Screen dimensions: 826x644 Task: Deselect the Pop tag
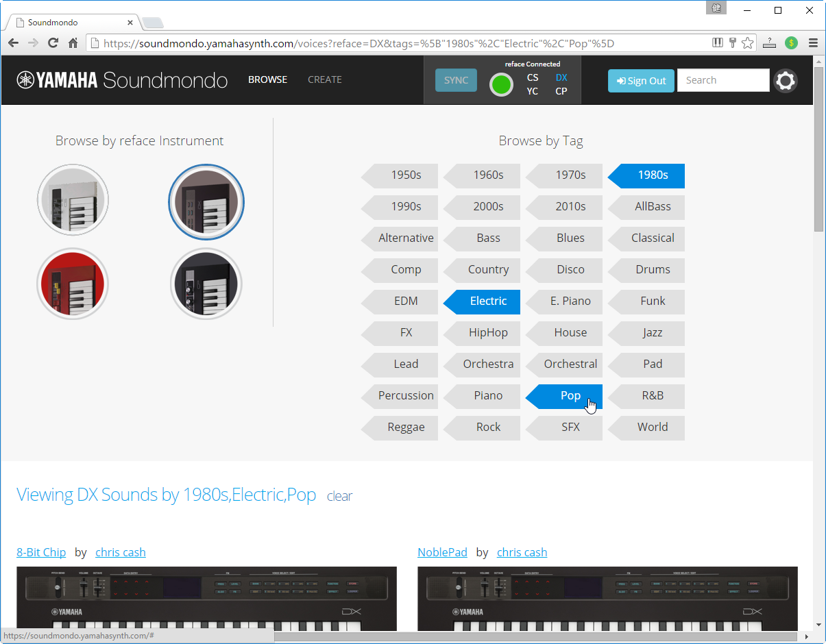[x=564, y=397]
